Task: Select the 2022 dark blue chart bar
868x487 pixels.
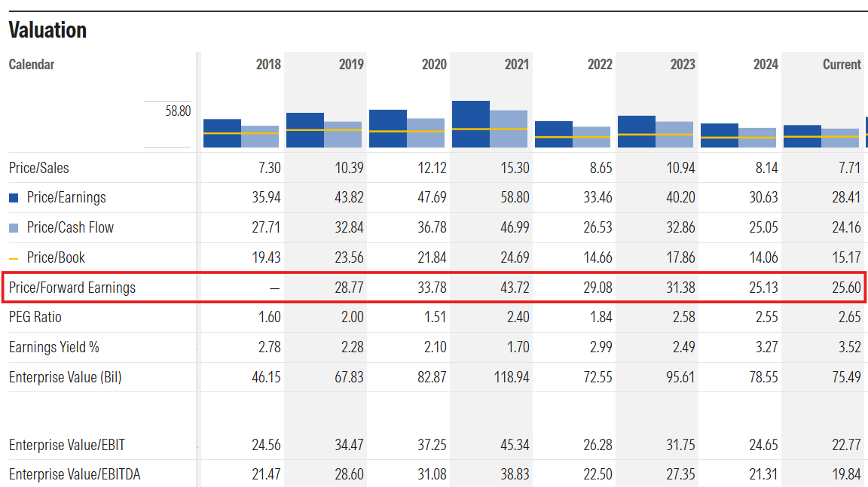Action: (553, 134)
